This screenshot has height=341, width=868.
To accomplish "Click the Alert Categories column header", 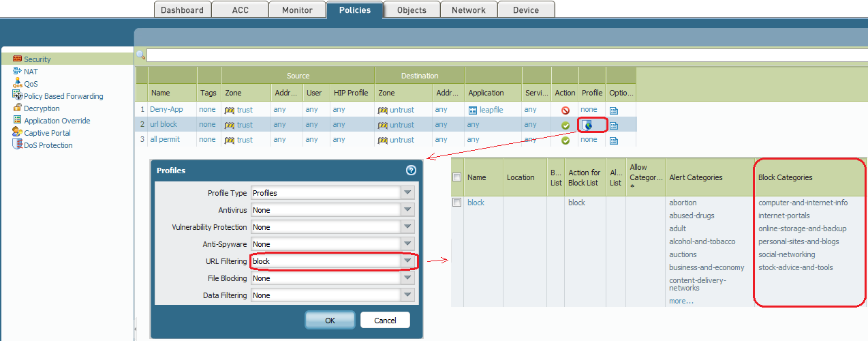I will tap(696, 177).
